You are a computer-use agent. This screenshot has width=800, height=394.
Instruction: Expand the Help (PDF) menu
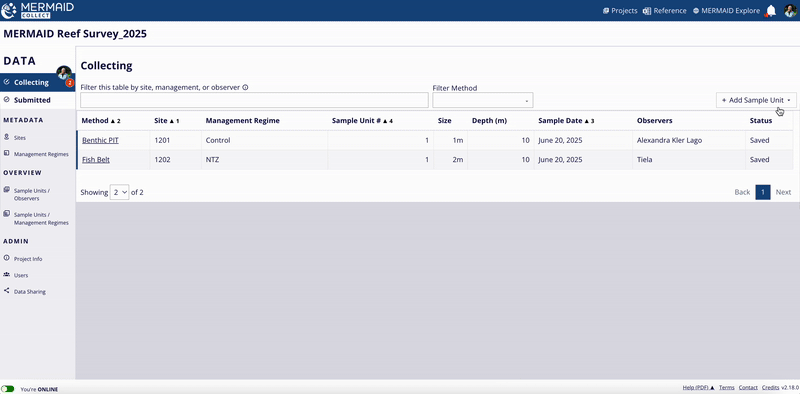(x=698, y=388)
